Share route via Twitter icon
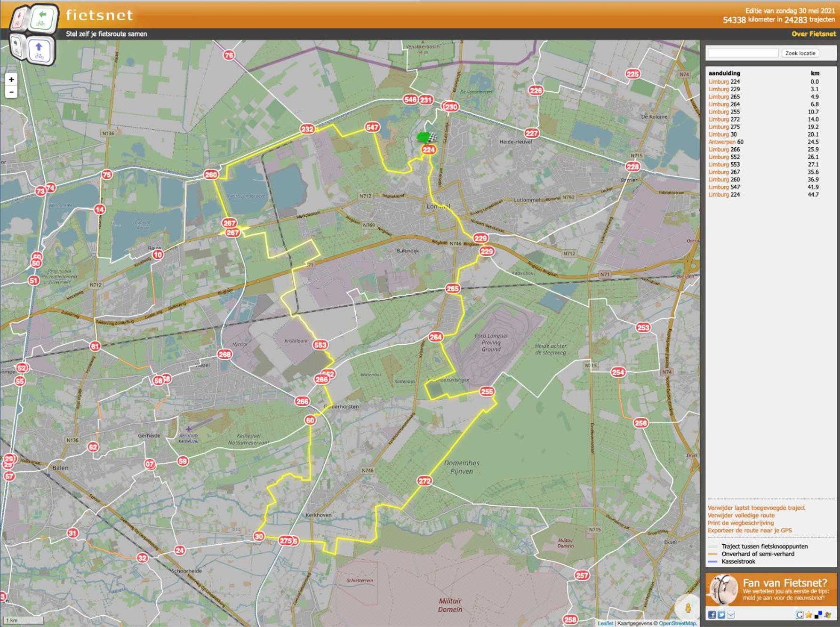840x627 pixels. pos(721,614)
